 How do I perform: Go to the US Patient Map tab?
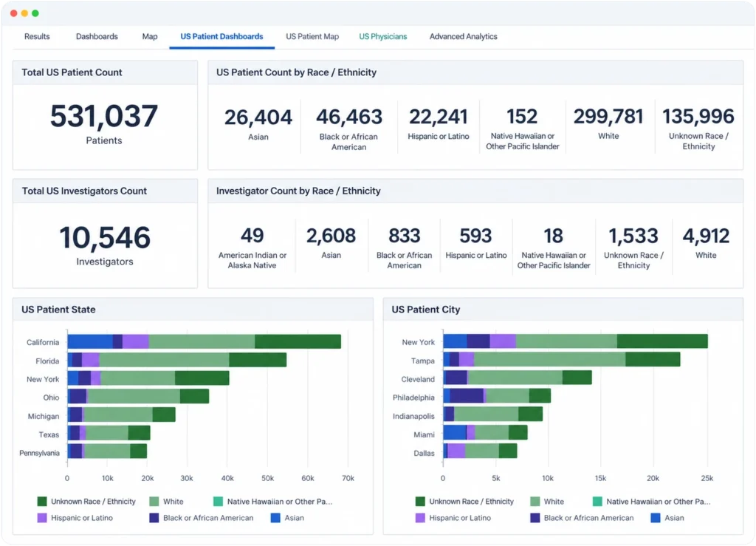coord(312,37)
